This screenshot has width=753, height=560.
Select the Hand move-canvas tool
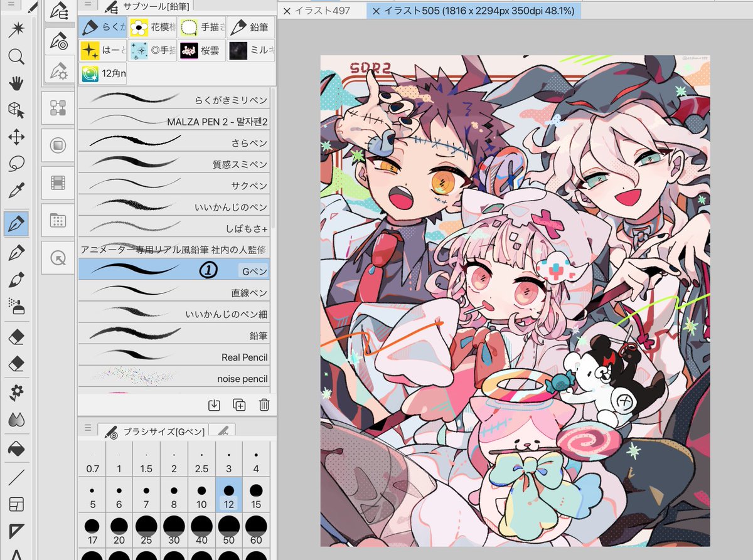coord(16,83)
